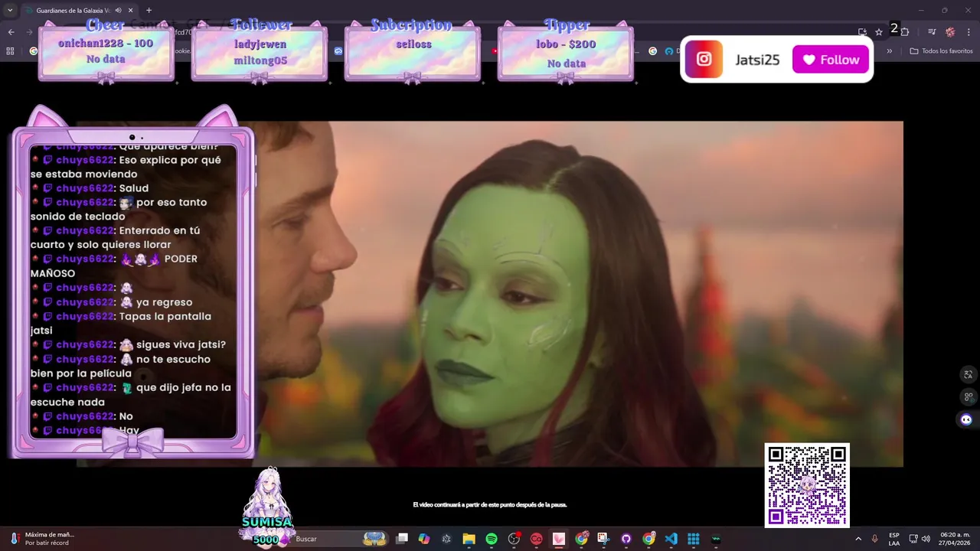Open the blue grid app taskbar icon
The height and width of the screenshot is (551, 980).
point(694,539)
